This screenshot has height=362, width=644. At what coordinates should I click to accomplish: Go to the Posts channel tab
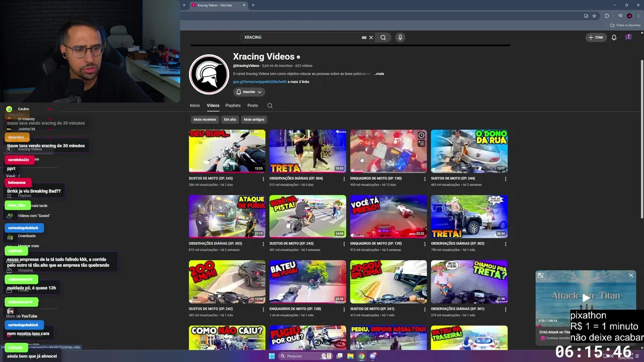tap(253, 106)
